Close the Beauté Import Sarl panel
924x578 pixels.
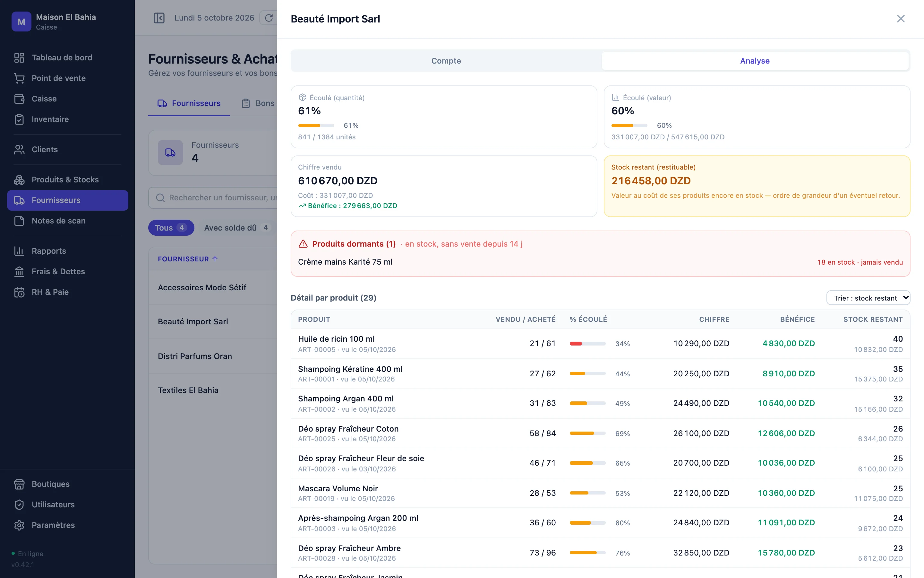tap(901, 19)
